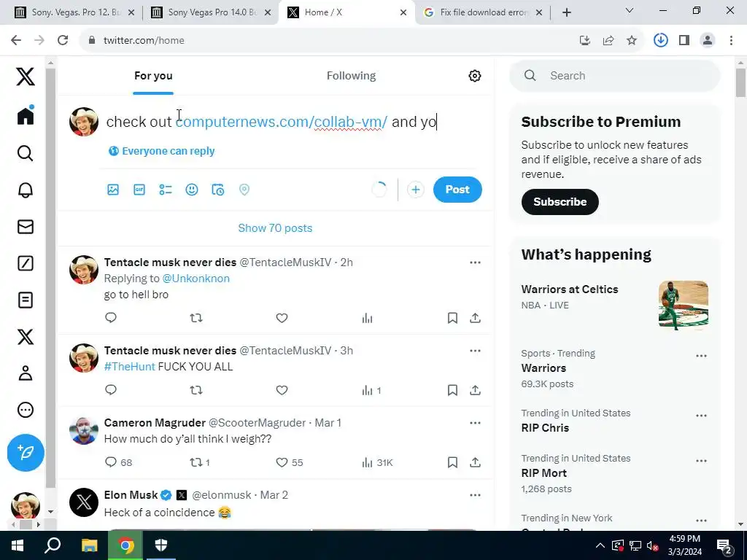Switch to Sony. Vegas. Pro 12 browser tab

point(75,12)
